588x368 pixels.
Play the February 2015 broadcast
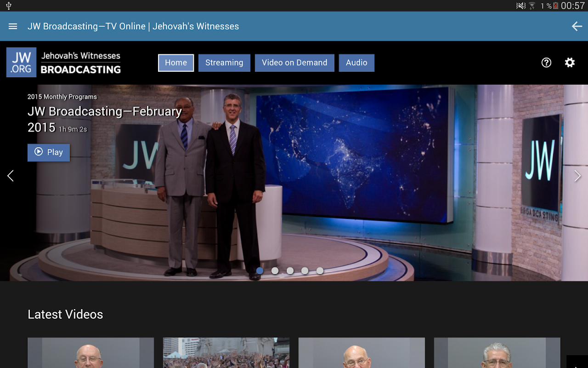click(49, 153)
